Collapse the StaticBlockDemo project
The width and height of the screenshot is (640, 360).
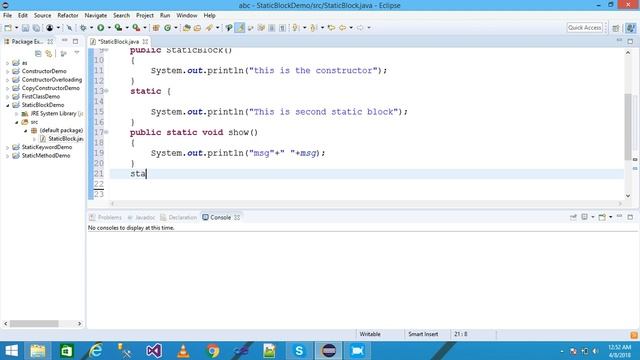[x=7, y=105]
